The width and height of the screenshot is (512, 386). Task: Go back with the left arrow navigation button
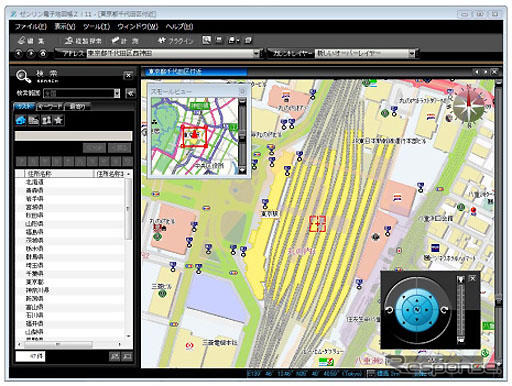coord(19,53)
